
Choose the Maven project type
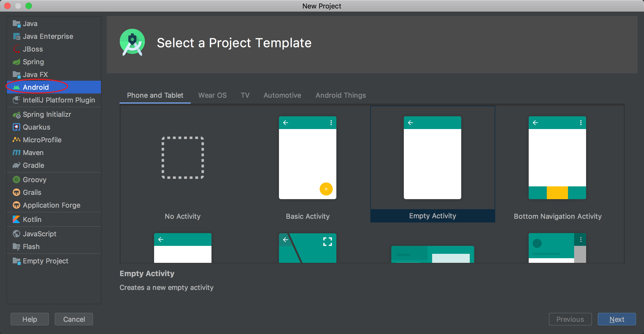[x=54, y=153]
